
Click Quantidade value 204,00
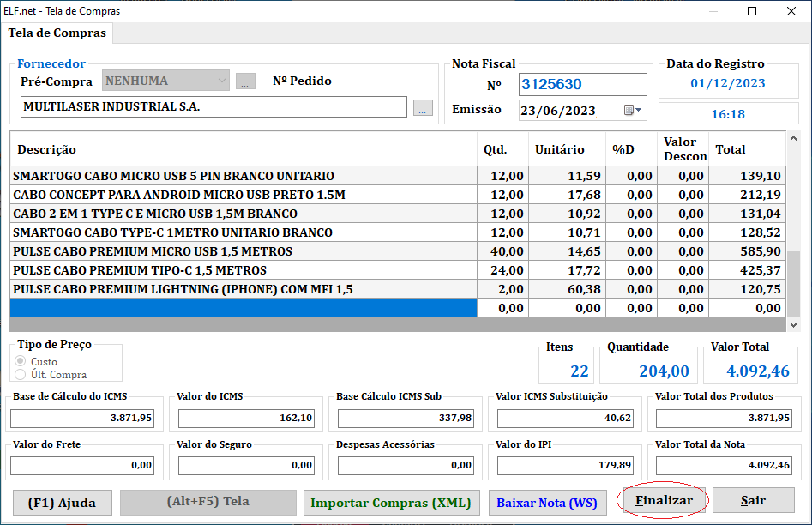[x=664, y=371]
